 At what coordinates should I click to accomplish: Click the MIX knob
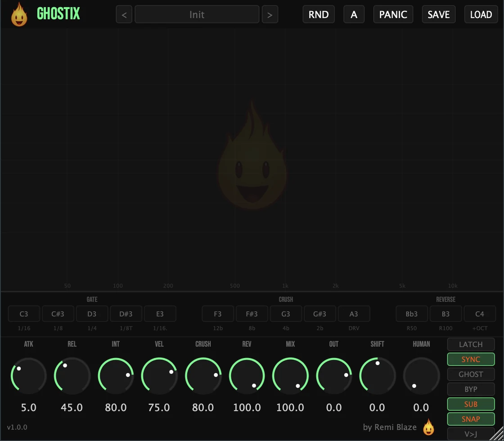pyautogui.click(x=290, y=376)
